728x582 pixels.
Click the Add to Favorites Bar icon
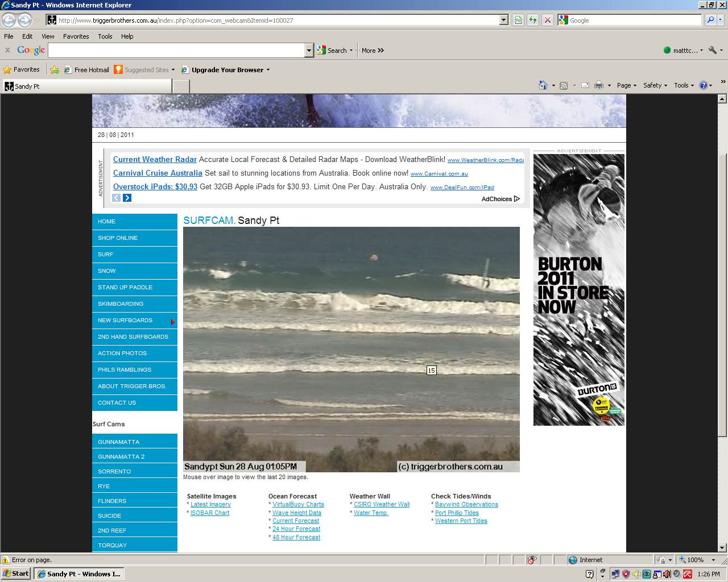pyautogui.click(x=55, y=70)
